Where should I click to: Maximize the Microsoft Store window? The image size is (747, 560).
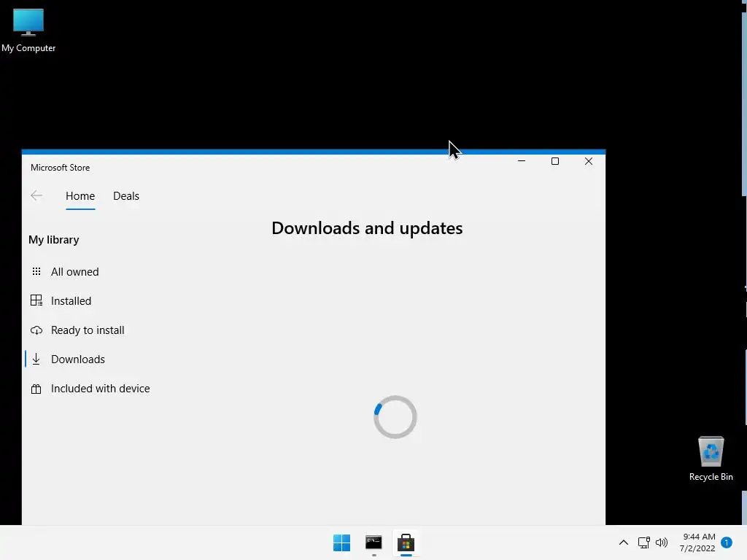coord(555,161)
